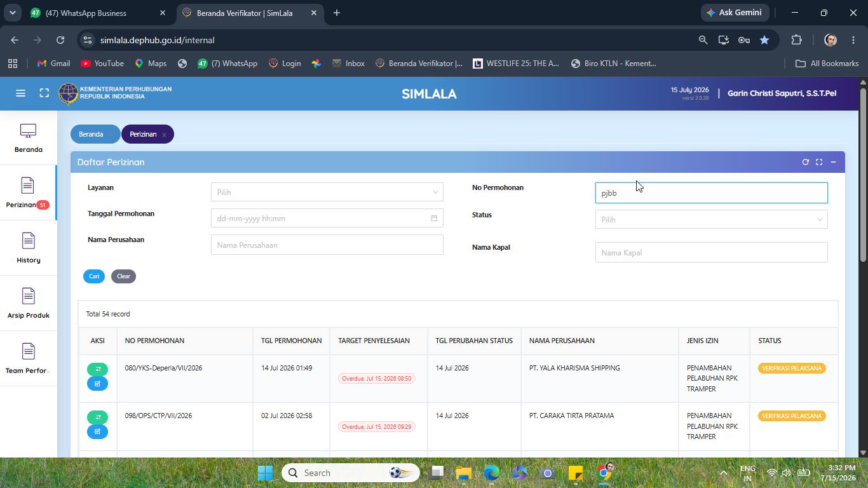Switch to the Beranda tab
The image size is (868, 488).
91,134
